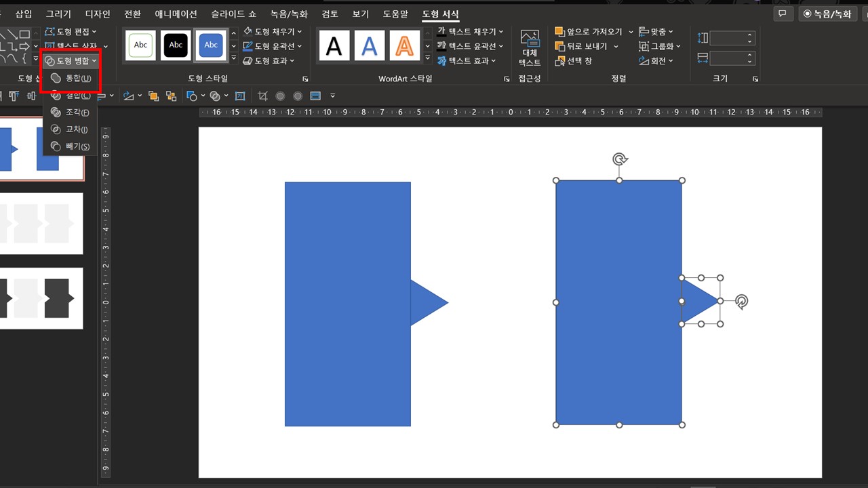This screenshot has height=488, width=868.
Task: Open the 도형 윤곽선 shape outline dropdown
Action: click(273, 46)
